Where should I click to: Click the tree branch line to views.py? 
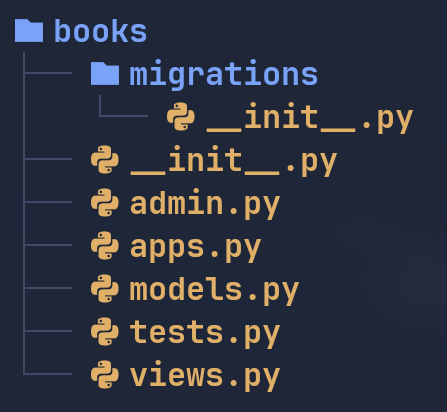(x=48, y=374)
